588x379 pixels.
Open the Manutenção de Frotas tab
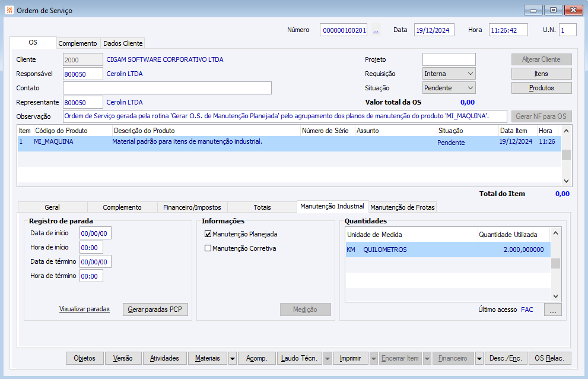(x=402, y=207)
